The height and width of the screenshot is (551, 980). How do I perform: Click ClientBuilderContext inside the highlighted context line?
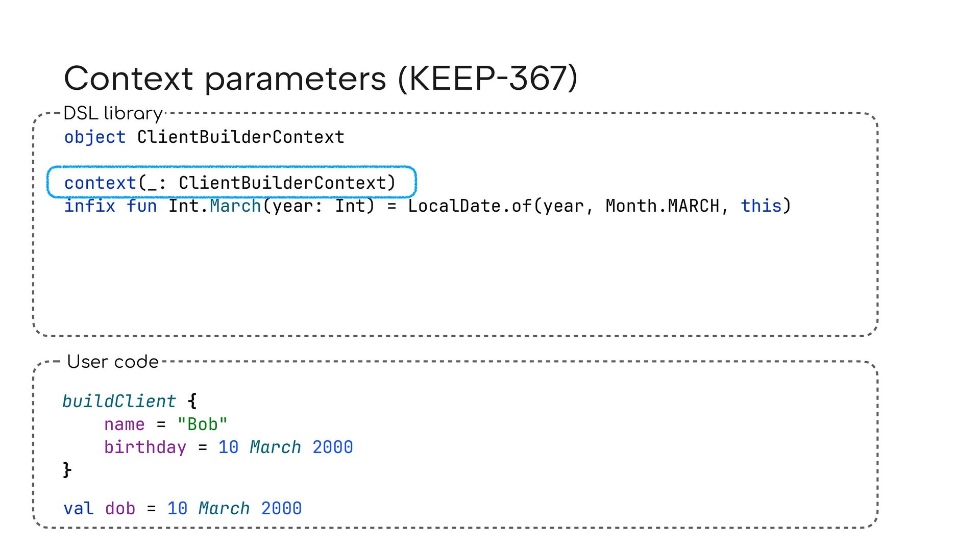coord(282,183)
